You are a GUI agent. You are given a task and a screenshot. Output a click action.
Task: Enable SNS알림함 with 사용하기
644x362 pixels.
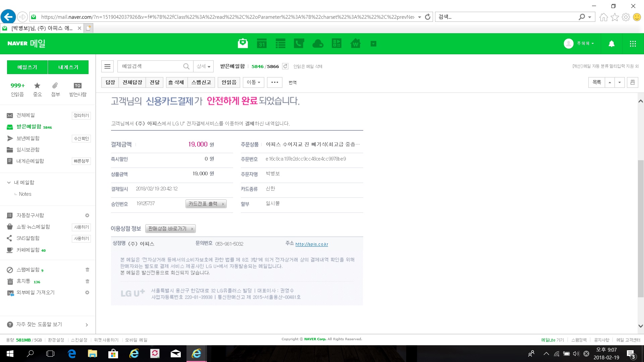click(x=81, y=239)
